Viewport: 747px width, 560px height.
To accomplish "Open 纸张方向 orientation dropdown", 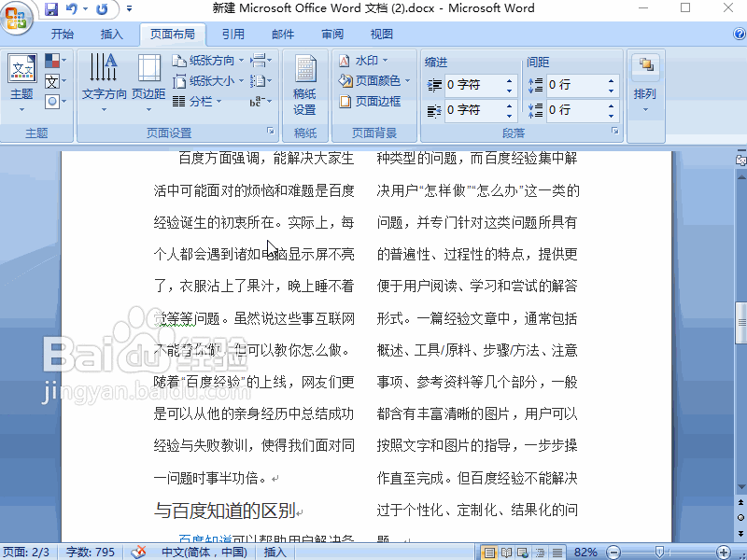I will [x=208, y=61].
